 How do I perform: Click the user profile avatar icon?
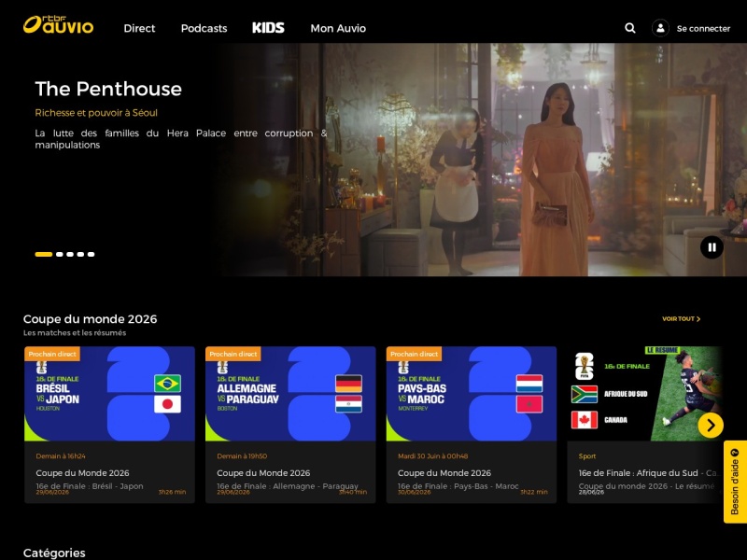pyautogui.click(x=660, y=28)
